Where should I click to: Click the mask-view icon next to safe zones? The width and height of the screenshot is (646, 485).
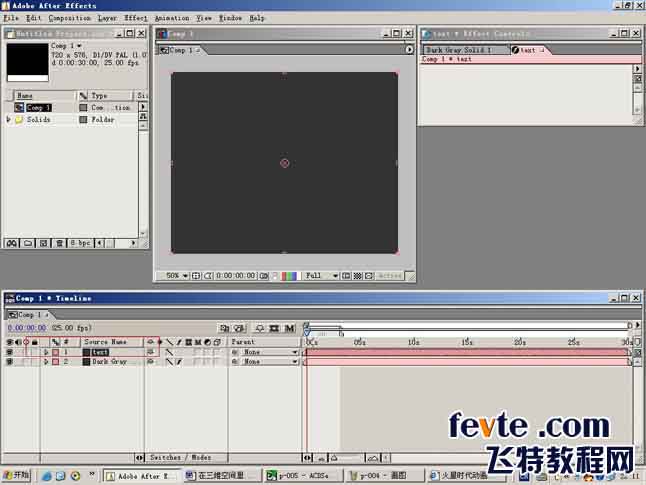208,276
